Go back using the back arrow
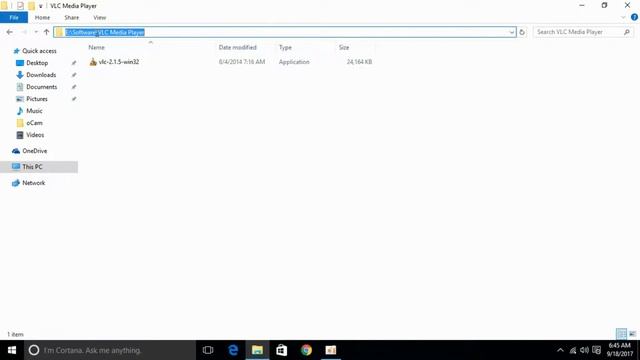This screenshot has width=640, height=360. (x=9, y=32)
